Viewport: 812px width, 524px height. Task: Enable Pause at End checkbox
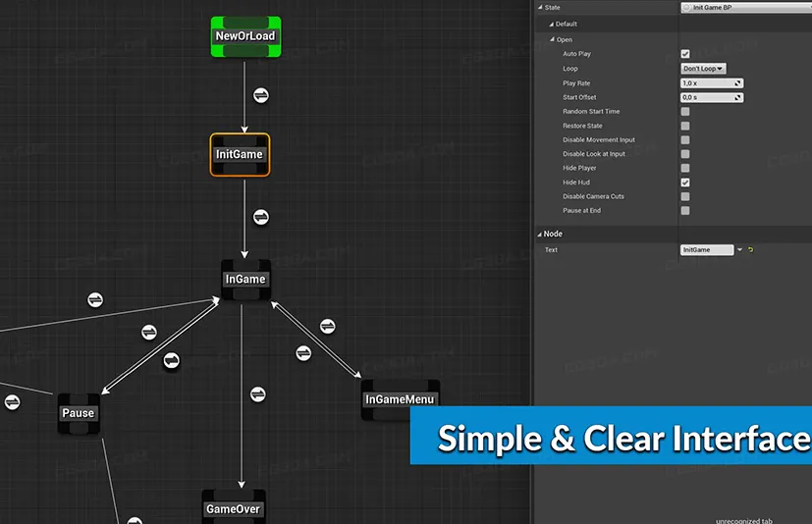685,210
